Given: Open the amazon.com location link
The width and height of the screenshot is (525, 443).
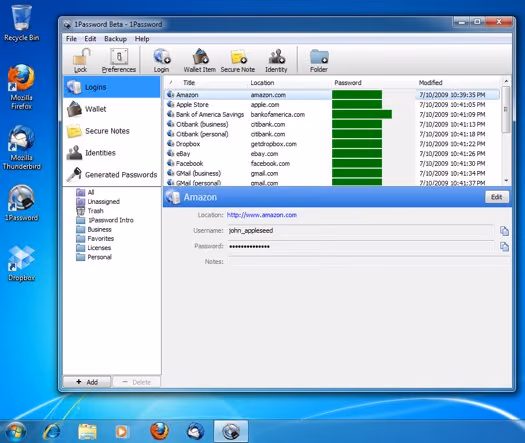Looking at the screenshot, I should click(262, 215).
